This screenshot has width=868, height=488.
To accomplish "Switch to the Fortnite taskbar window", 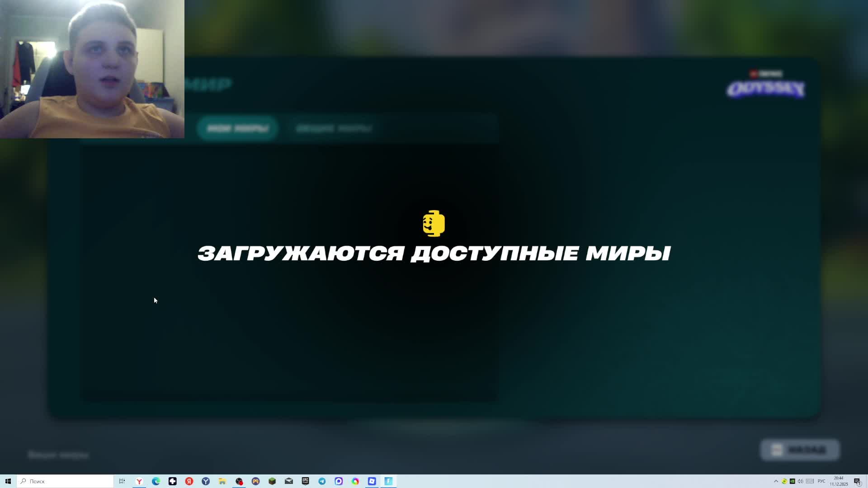I will [388, 481].
